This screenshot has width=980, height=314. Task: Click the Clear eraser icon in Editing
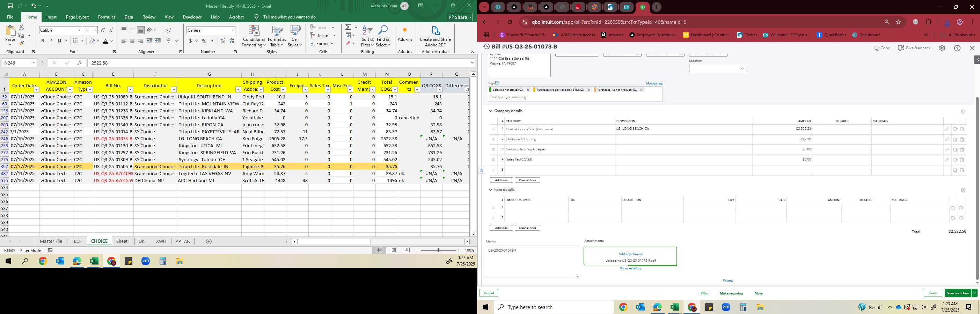click(x=348, y=43)
